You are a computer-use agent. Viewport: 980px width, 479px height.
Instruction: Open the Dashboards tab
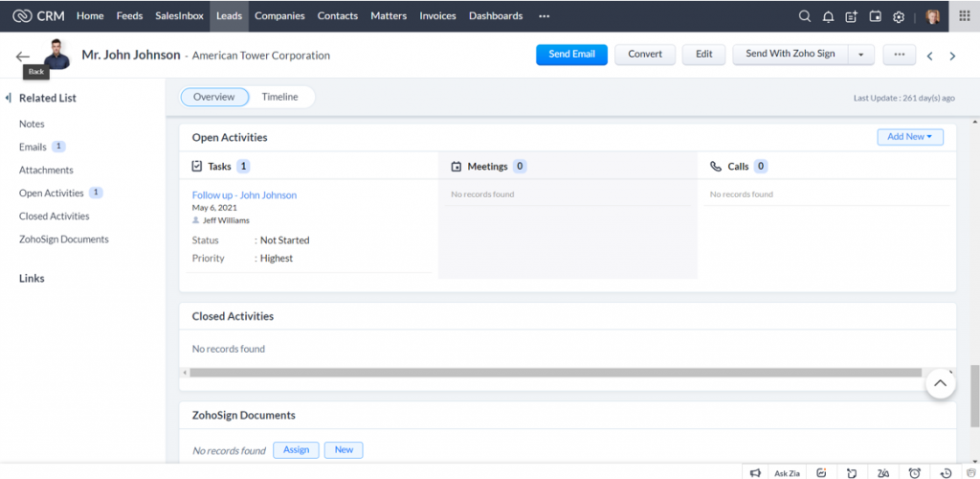coord(496,16)
